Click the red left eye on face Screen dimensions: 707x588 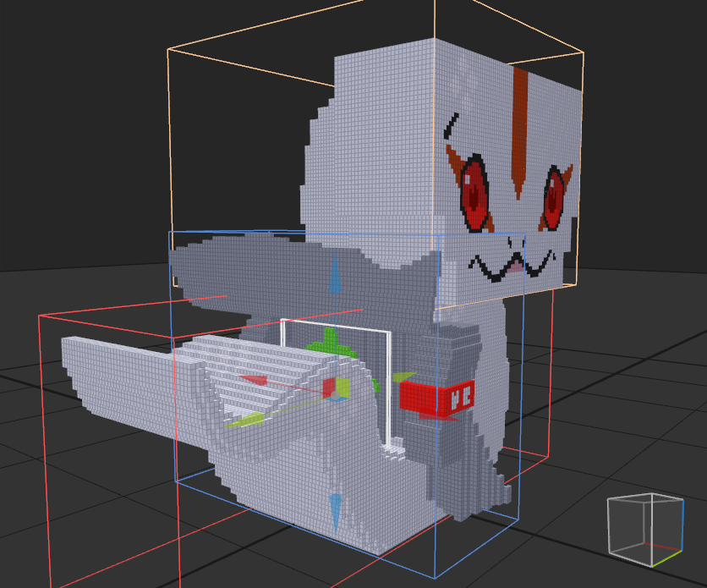(x=474, y=194)
